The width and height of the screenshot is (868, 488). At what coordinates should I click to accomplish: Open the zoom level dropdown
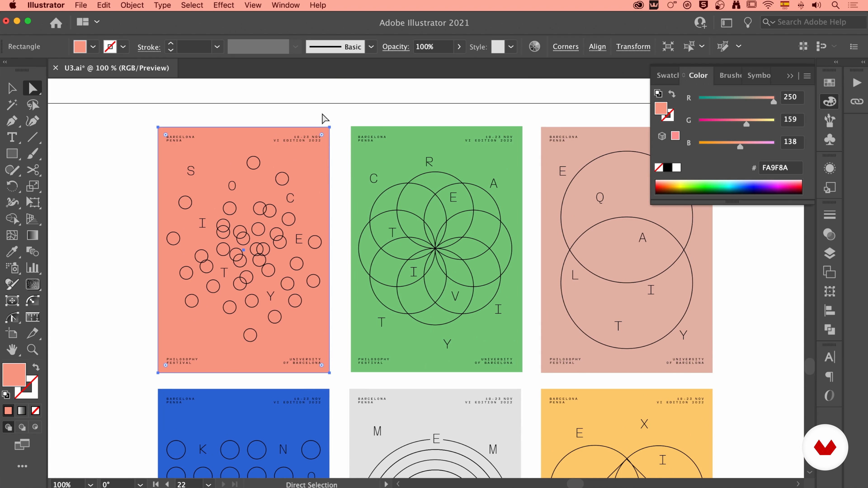coord(90,484)
